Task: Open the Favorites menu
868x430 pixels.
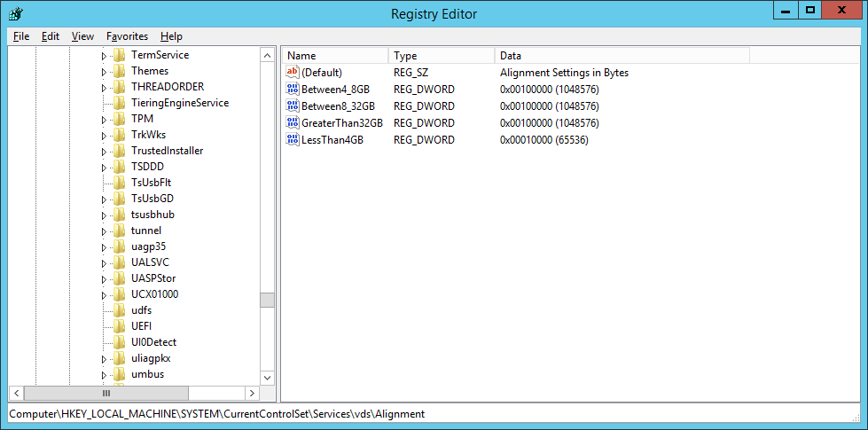Action: pyautogui.click(x=128, y=36)
